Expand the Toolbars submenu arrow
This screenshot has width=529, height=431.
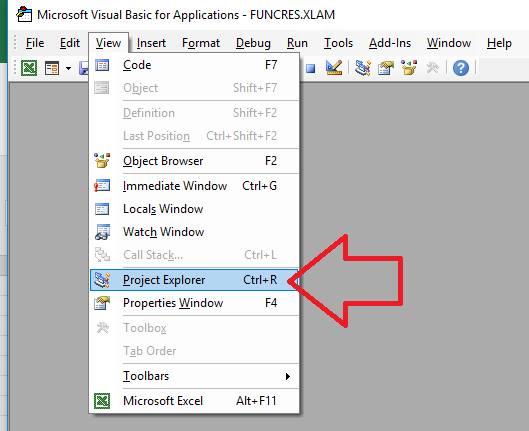point(288,376)
